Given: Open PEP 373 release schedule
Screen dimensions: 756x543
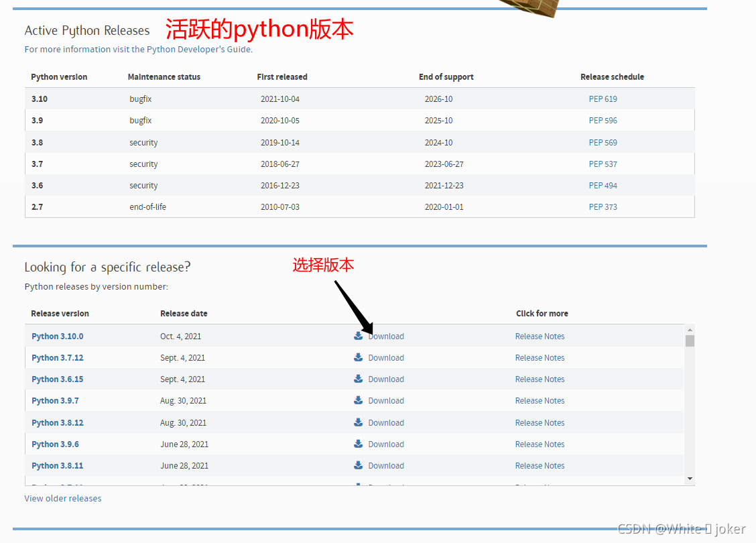Looking at the screenshot, I should [603, 207].
